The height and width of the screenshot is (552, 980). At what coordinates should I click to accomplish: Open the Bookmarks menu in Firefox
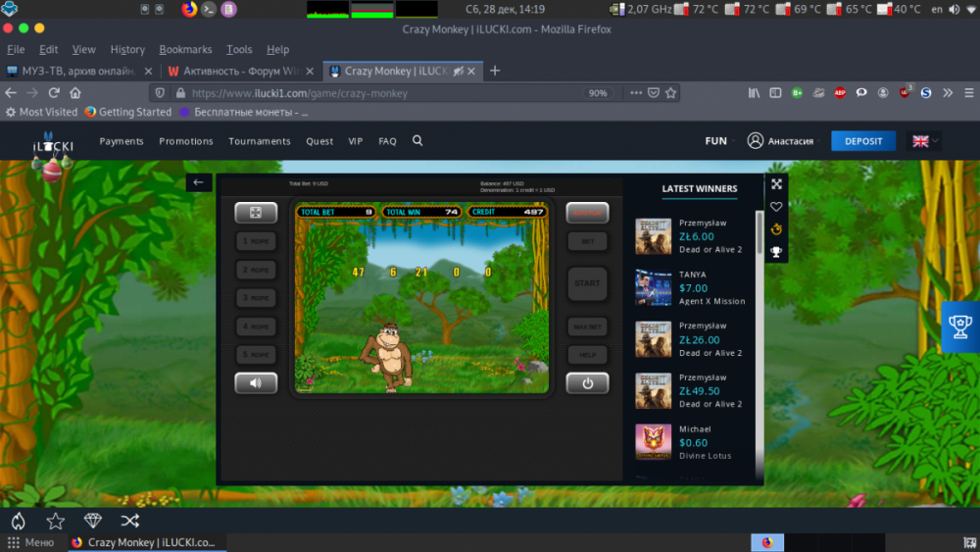185,50
